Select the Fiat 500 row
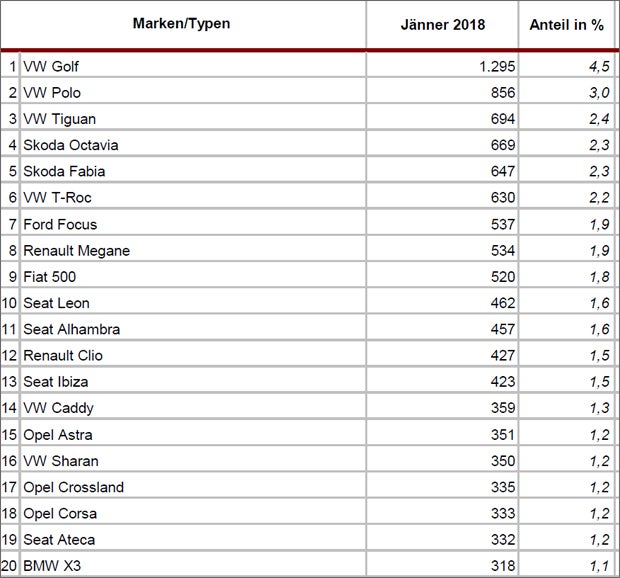Viewport: 620px width, 578px height. (50, 276)
